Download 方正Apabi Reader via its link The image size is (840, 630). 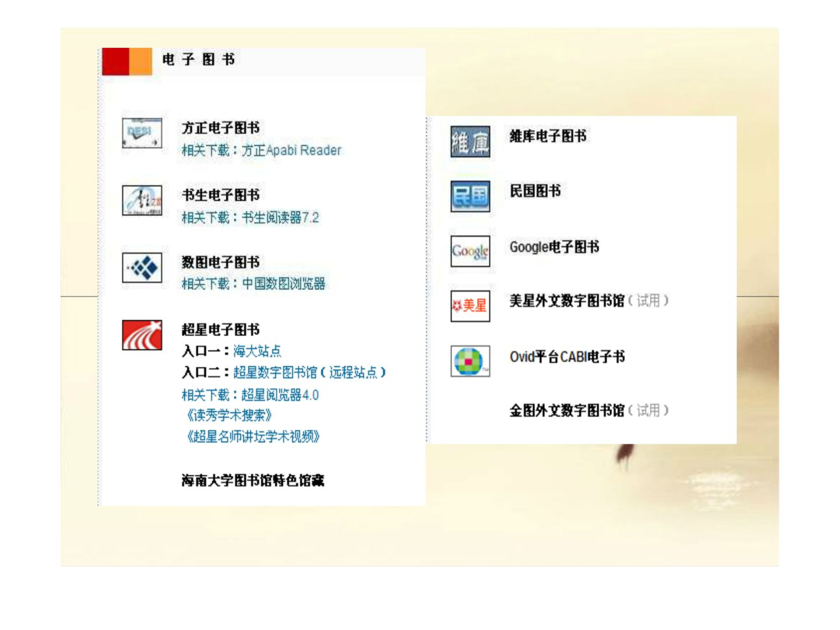pos(291,150)
